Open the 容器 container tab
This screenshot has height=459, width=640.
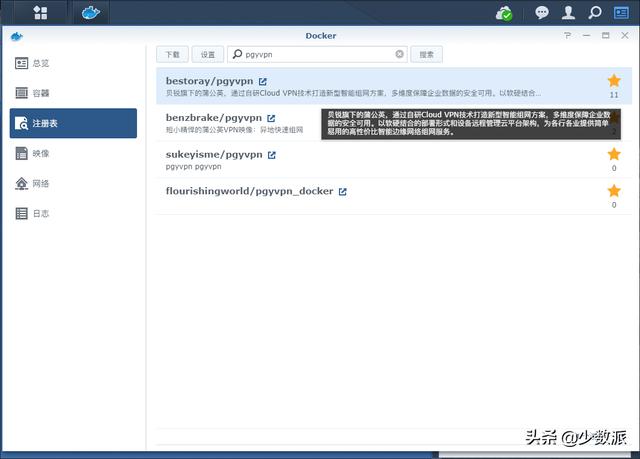coord(73,93)
